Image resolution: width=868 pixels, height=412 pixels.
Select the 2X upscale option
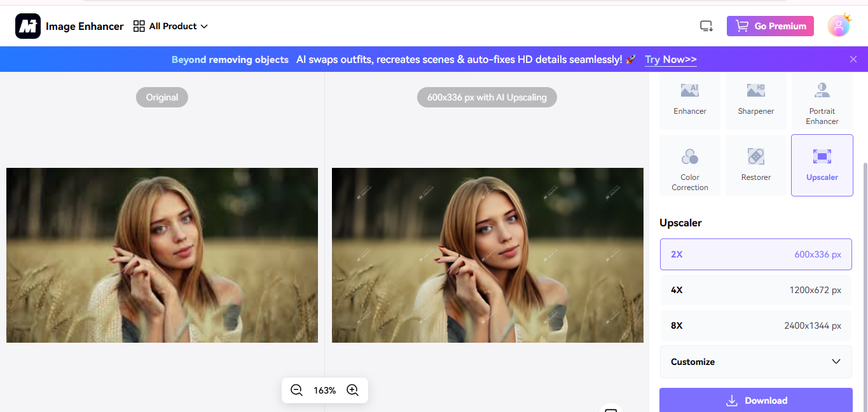(755, 254)
